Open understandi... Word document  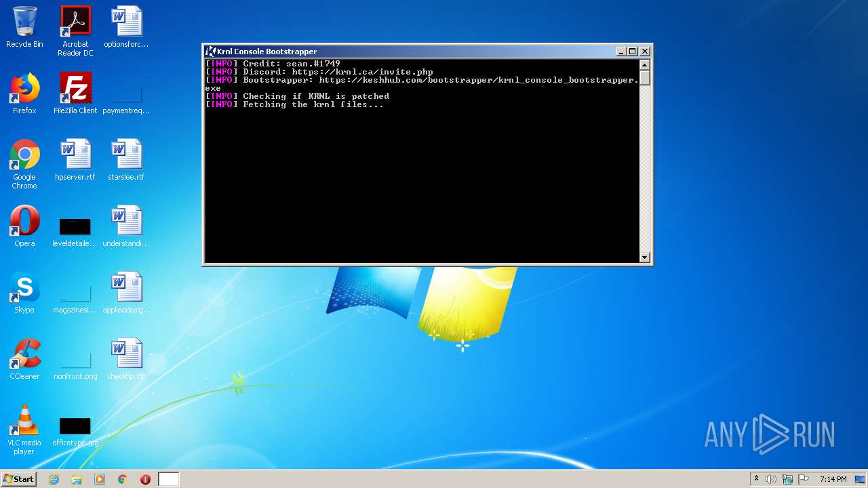[126, 226]
